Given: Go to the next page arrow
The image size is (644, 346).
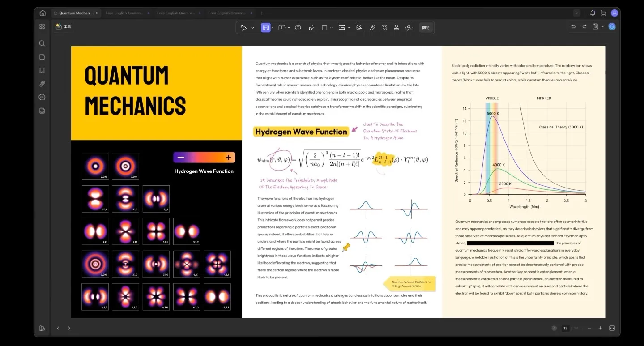Looking at the screenshot, I should click(x=69, y=328).
